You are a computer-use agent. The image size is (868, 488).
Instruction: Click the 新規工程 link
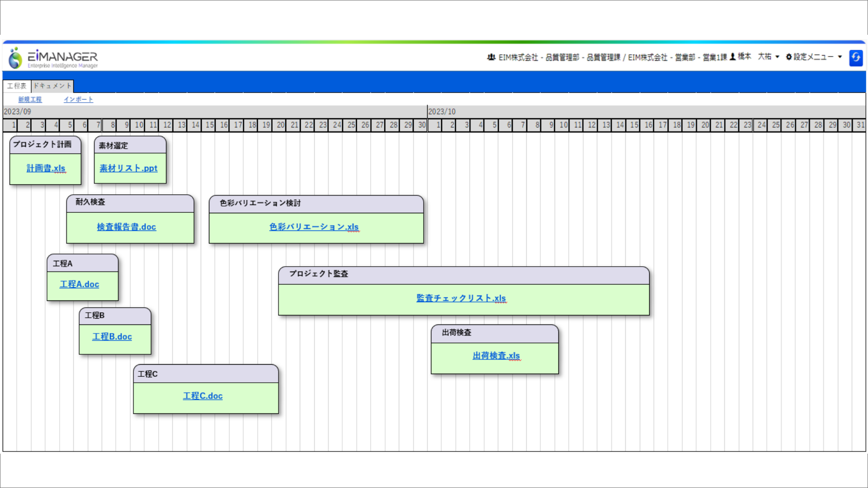coord(30,99)
